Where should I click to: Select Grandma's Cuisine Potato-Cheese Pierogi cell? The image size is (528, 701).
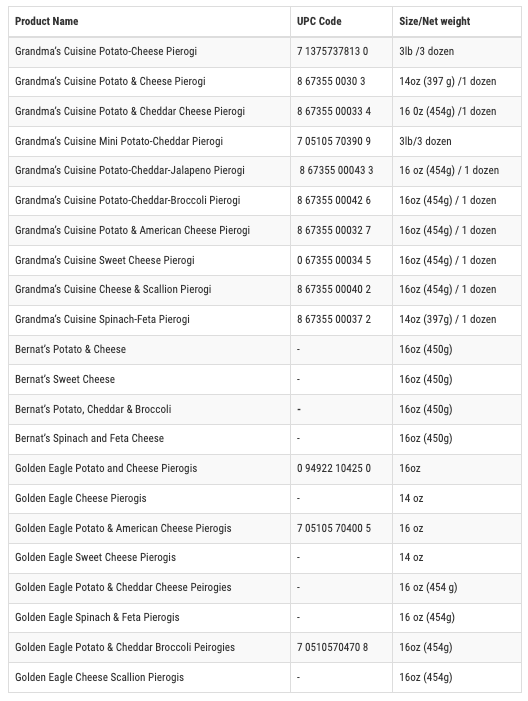[106, 51]
